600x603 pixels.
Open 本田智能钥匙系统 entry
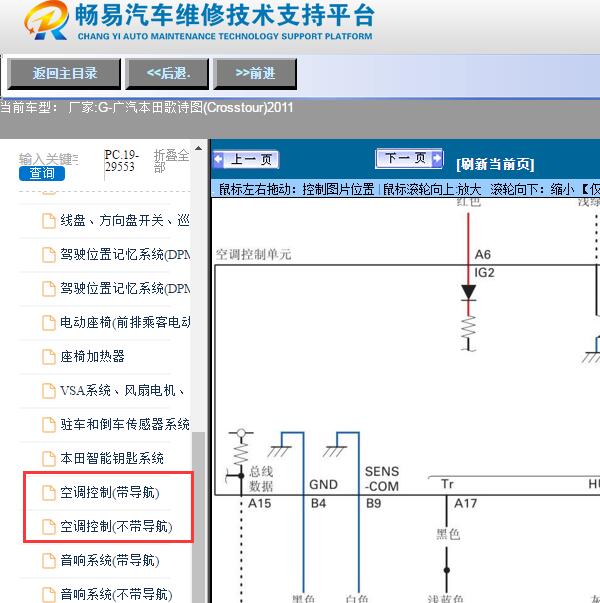(x=112, y=458)
